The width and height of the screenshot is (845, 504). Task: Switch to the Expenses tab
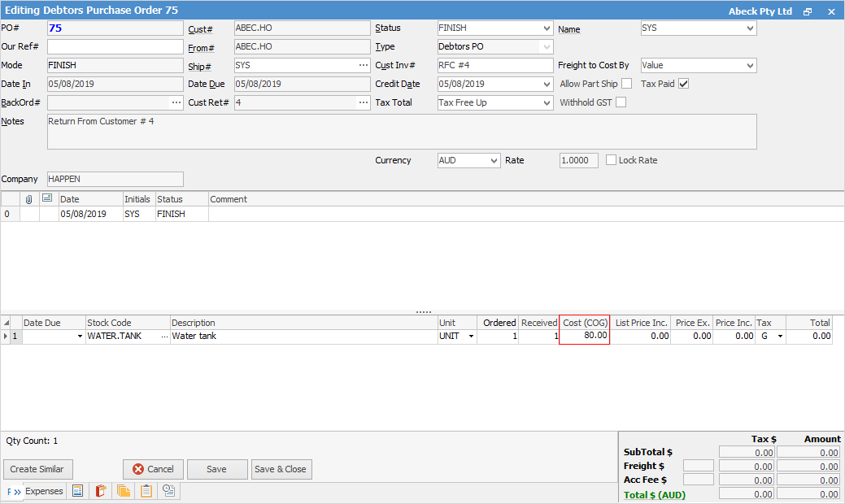tap(44, 491)
